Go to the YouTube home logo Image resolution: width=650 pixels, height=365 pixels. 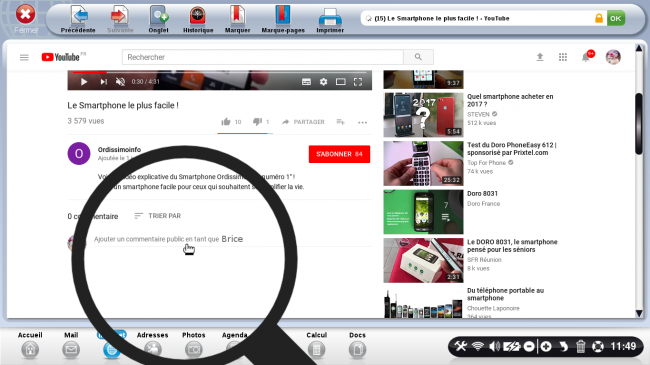click(x=61, y=57)
